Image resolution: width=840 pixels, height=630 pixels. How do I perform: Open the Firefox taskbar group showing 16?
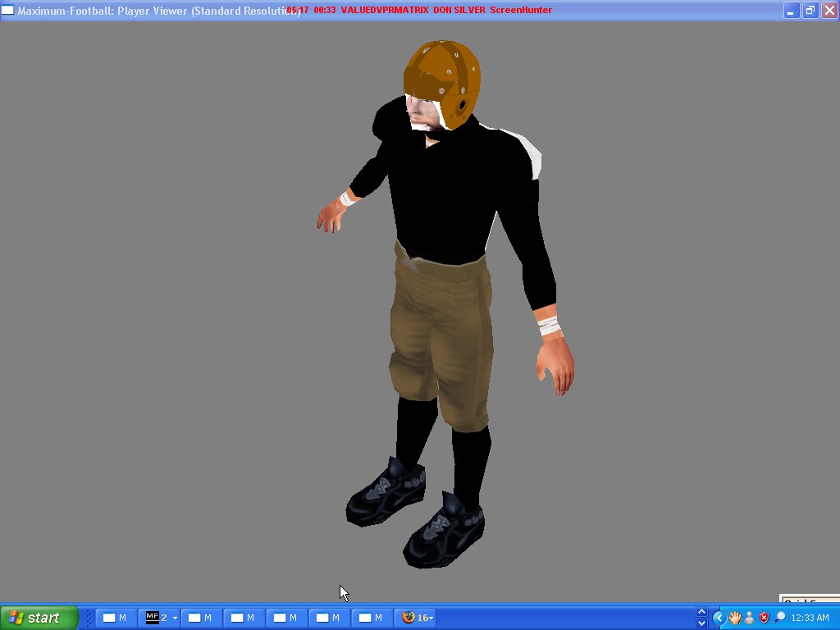pyautogui.click(x=418, y=618)
